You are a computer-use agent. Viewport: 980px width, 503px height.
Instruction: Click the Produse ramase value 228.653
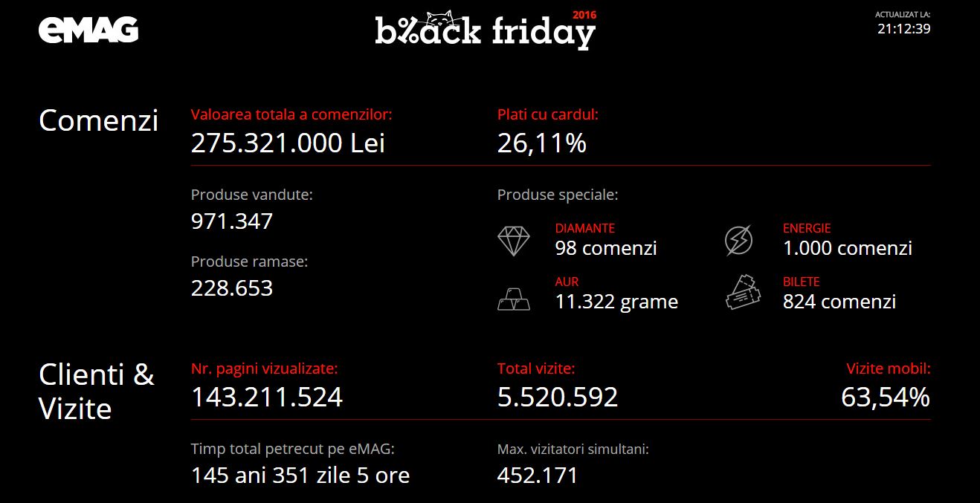(x=232, y=288)
